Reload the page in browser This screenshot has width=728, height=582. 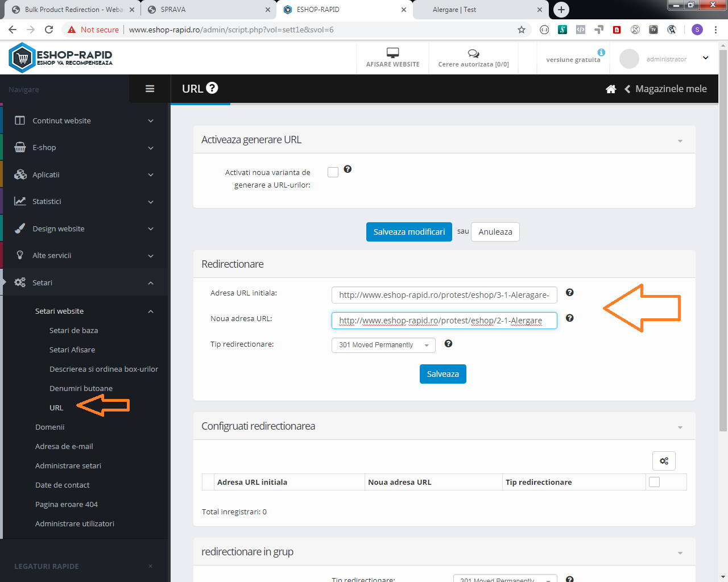point(49,30)
